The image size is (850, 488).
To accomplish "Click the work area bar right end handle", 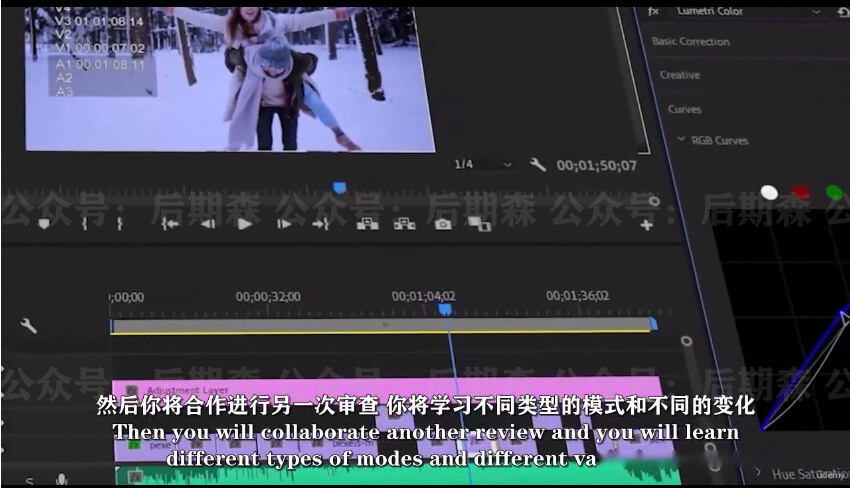I will (654, 324).
